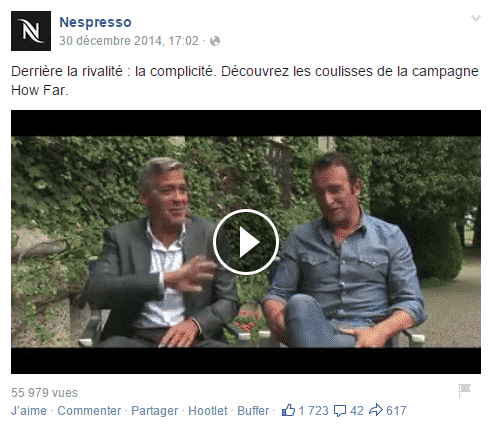The image size is (492, 426).
Task: Click the share arrow icon
Action: click(376, 410)
